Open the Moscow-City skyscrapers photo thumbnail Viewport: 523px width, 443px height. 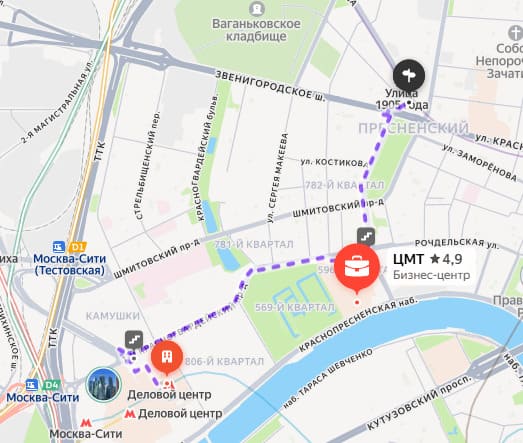(x=103, y=384)
